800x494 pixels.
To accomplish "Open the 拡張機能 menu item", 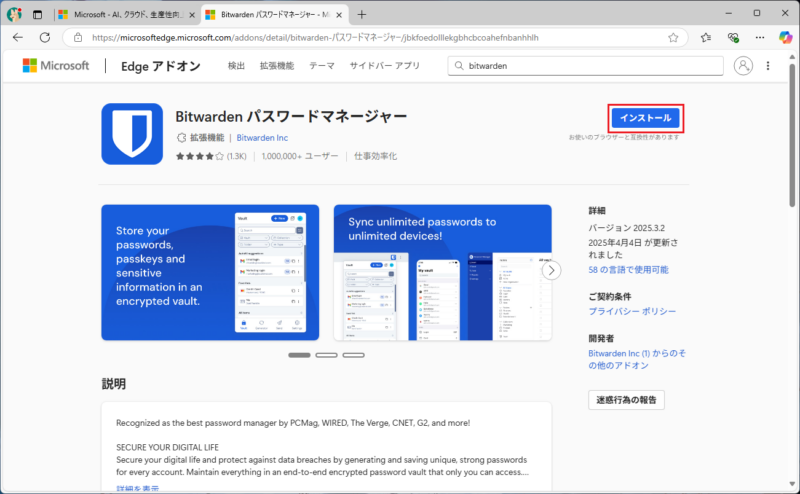I will (277, 66).
